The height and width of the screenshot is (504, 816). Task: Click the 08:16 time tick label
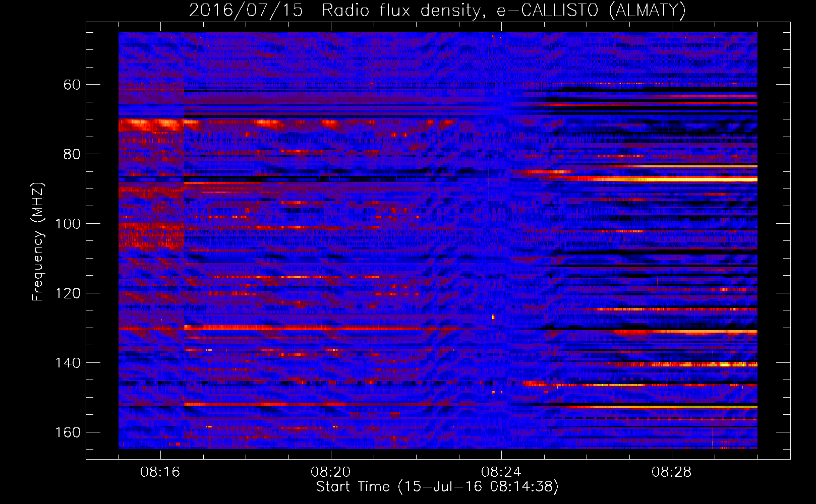[x=160, y=472]
